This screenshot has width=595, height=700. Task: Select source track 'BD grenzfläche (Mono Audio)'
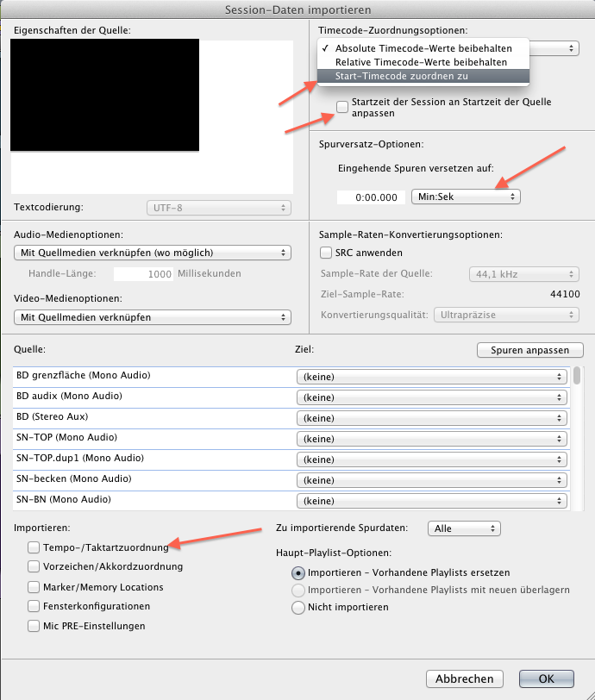point(83,375)
